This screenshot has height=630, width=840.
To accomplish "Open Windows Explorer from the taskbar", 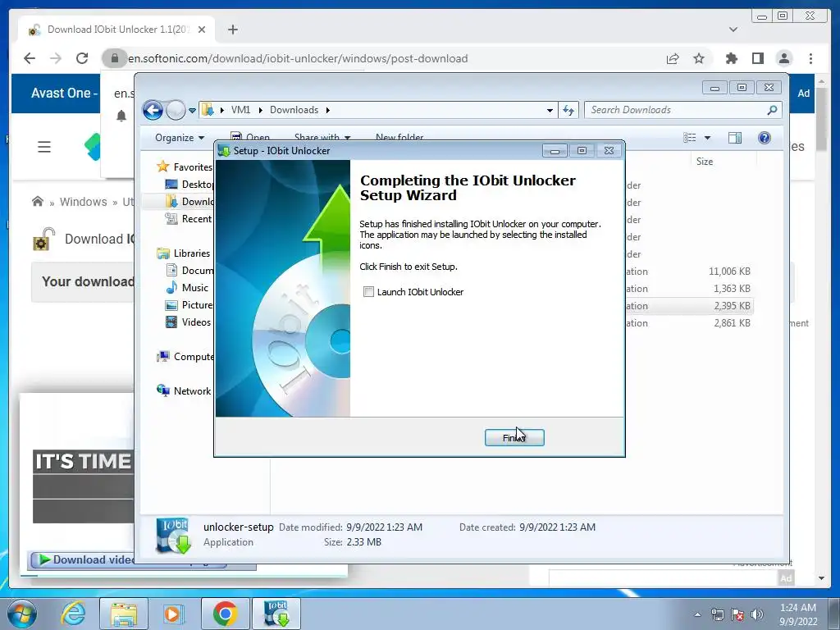I will (124, 614).
